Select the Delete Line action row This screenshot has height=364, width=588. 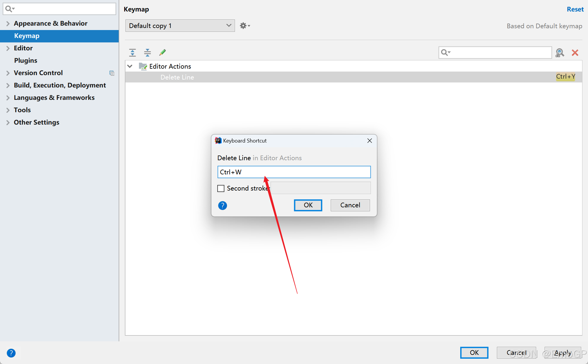pos(177,77)
